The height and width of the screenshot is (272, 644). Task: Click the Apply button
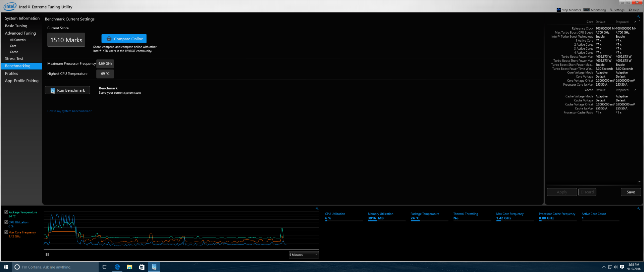pos(562,192)
